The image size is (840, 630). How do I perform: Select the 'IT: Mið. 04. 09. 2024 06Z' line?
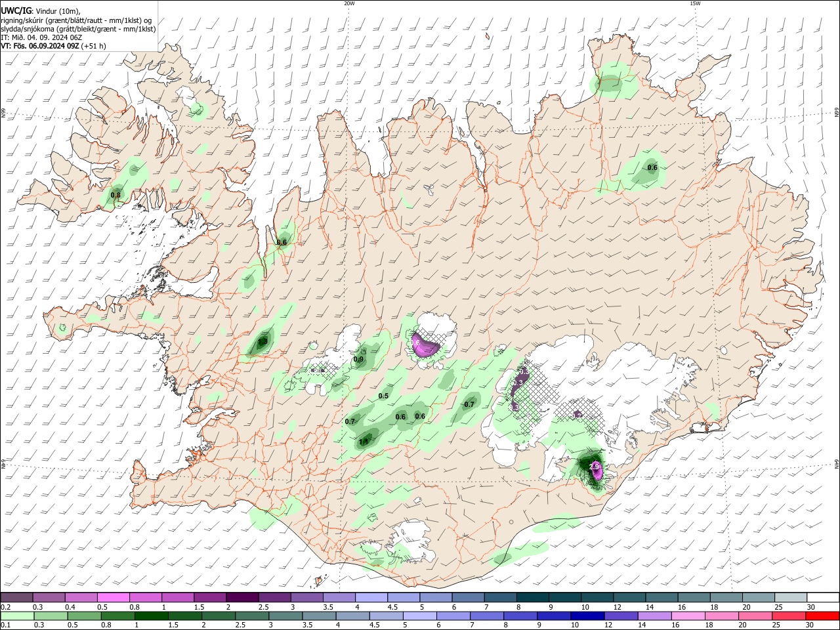(x=41, y=37)
